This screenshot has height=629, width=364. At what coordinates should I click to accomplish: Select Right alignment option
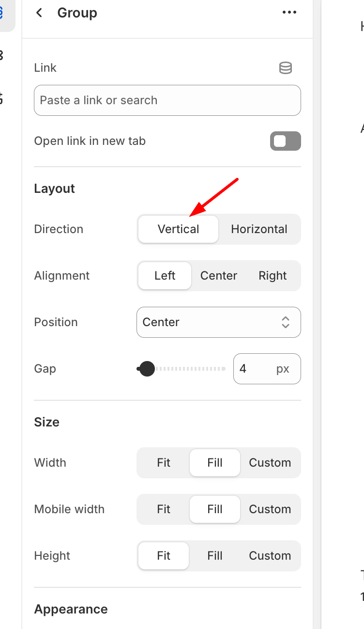tap(273, 276)
